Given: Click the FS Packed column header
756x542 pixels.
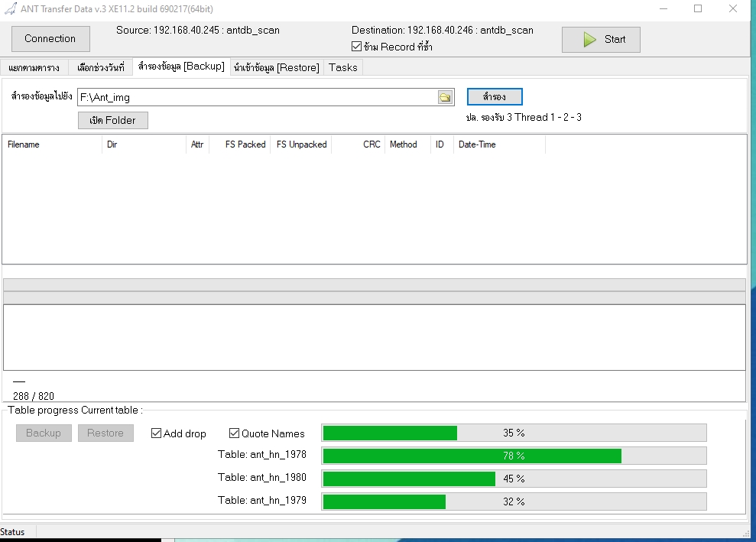Looking at the screenshot, I should (x=245, y=144).
